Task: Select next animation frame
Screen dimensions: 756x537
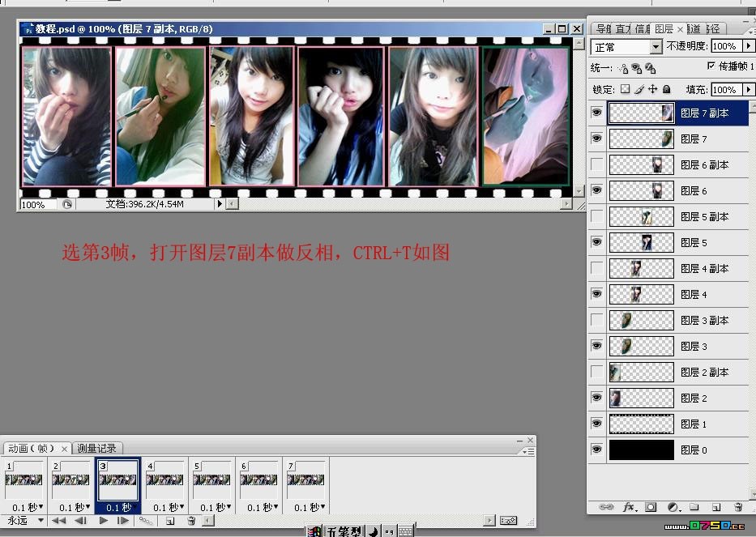Action: [123, 521]
